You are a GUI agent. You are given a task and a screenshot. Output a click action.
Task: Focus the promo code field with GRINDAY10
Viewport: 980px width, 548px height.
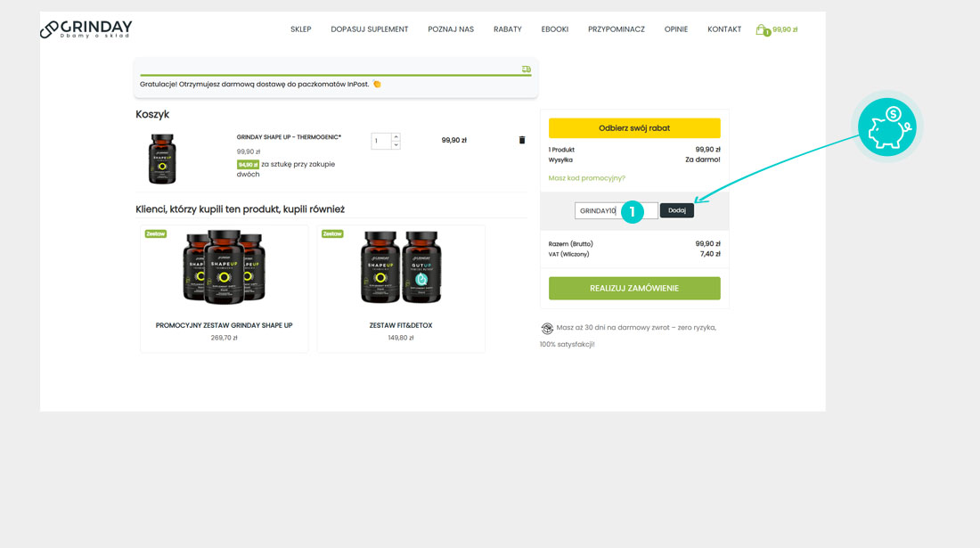[617, 210]
